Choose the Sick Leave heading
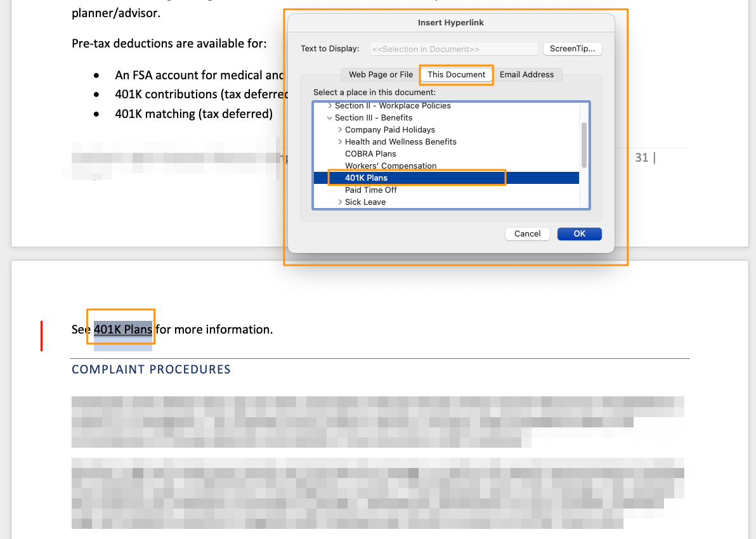 (x=365, y=202)
